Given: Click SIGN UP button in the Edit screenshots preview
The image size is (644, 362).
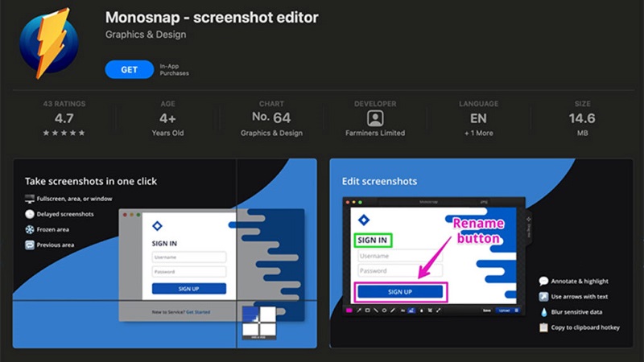Looking at the screenshot, I should click(400, 292).
